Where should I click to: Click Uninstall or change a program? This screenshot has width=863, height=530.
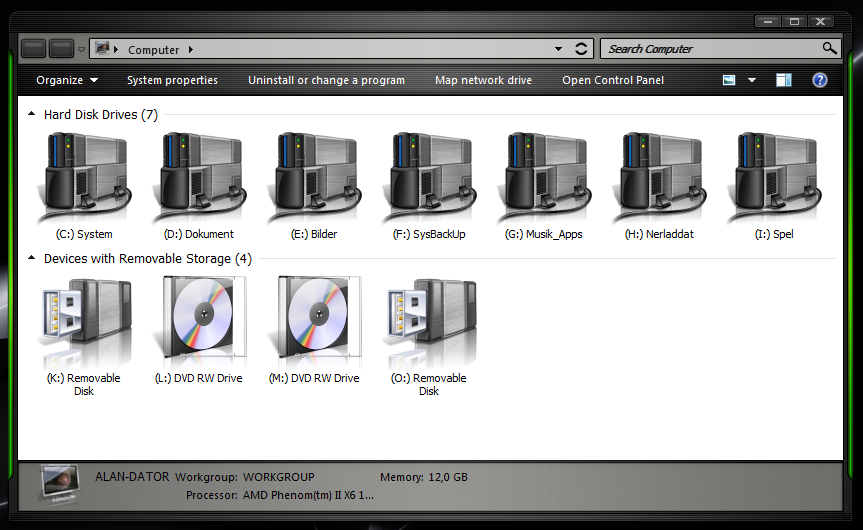[326, 80]
